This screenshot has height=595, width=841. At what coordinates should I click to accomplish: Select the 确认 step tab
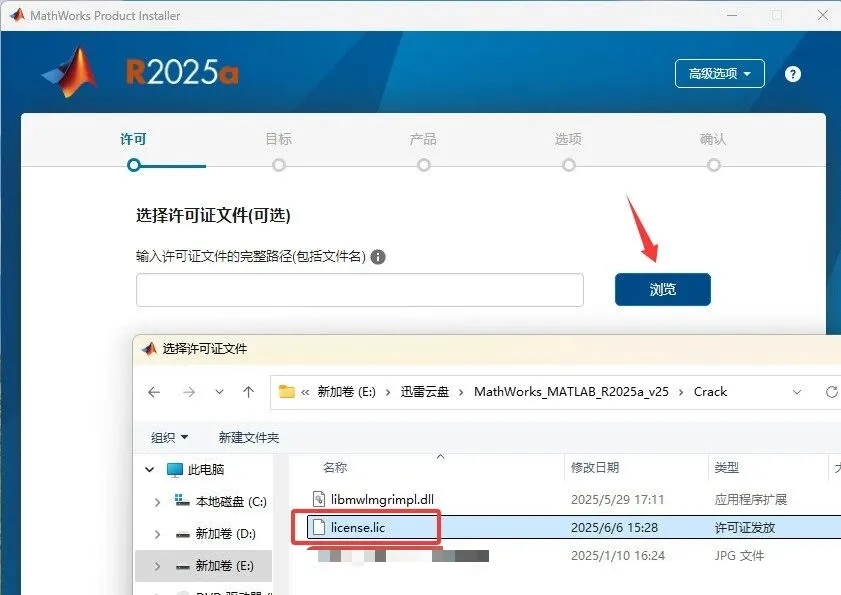[x=713, y=139]
